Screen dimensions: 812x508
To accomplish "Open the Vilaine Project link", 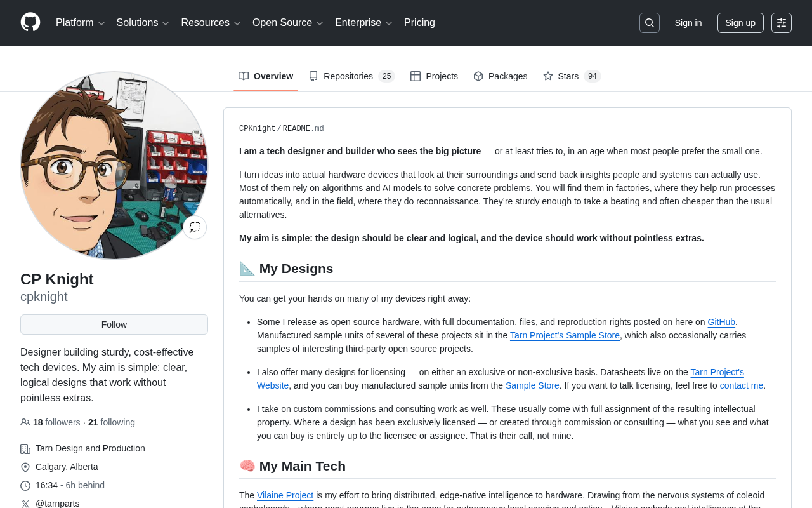I will 285,495.
